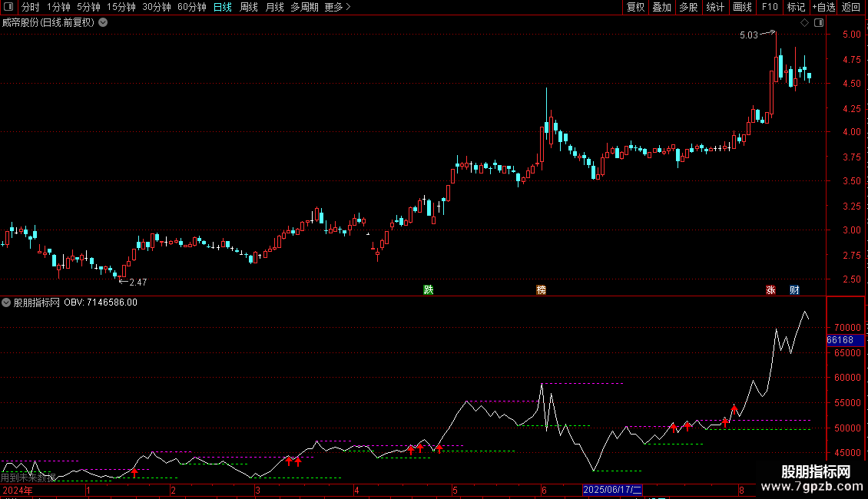Toggle the right side panel icon
Image resolution: width=868 pixels, height=499 pixels.
tap(819, 23)
